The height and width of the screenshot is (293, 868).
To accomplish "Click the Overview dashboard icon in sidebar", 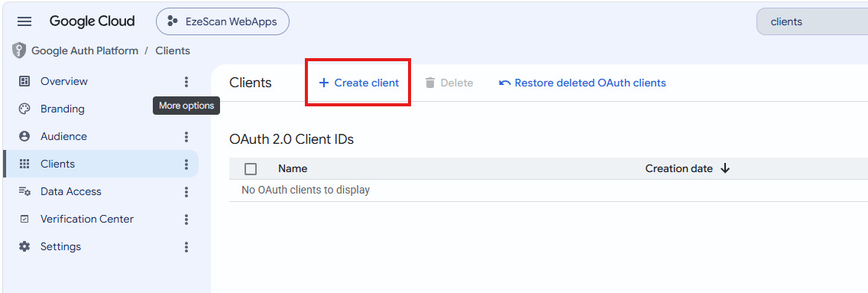I will (24, 81).
